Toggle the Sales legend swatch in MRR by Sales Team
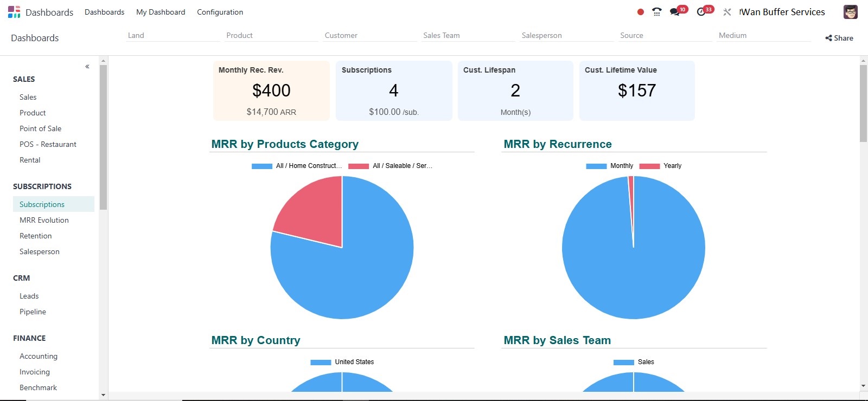Screen dimensions: 868x401 pyautogui.click(x=624, y=363)
